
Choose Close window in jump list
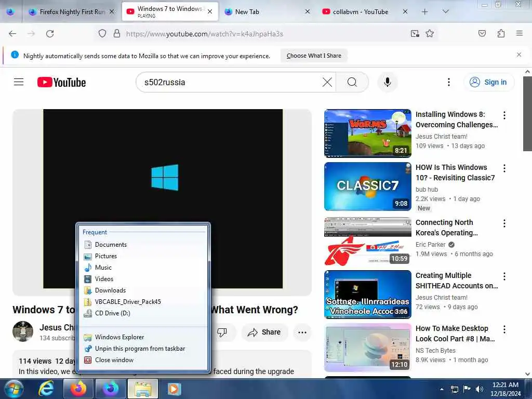143,360
